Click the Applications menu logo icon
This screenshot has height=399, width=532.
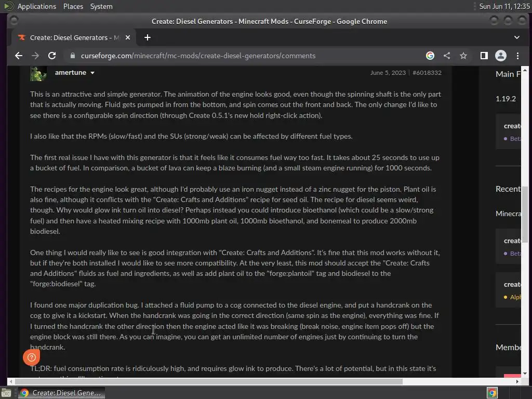click(x=9, y=6)
